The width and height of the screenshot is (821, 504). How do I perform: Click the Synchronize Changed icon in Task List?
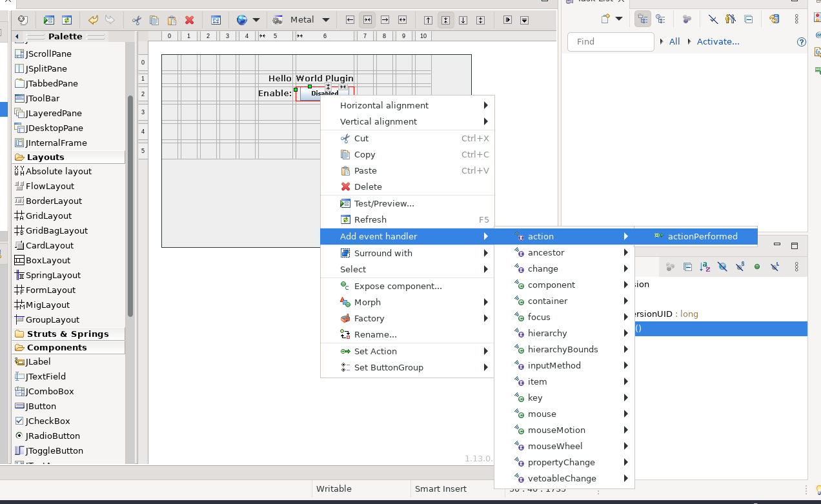click(x=774, y=19)
